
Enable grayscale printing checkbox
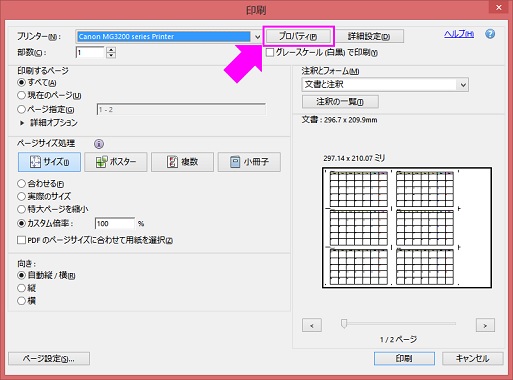(x=270, y=53)
